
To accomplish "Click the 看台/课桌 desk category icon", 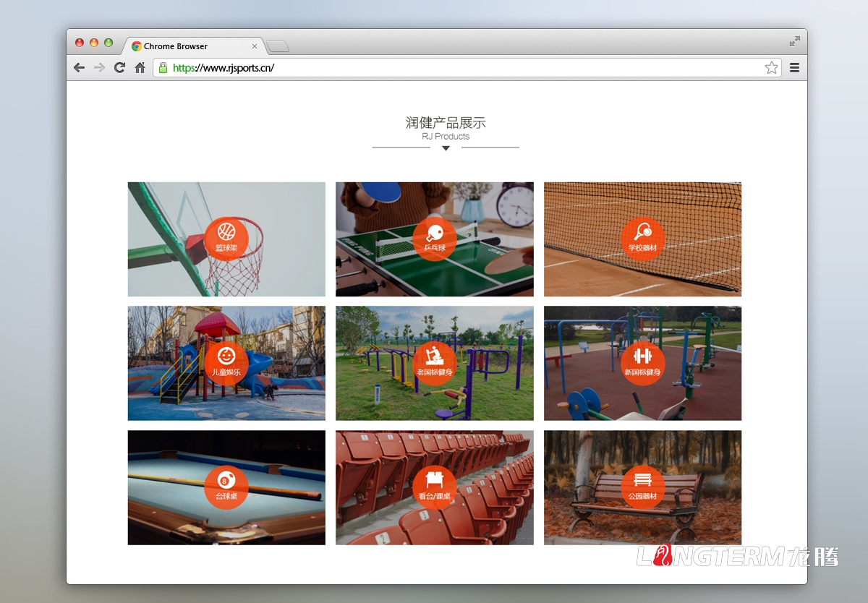I will tap(434, 486).
